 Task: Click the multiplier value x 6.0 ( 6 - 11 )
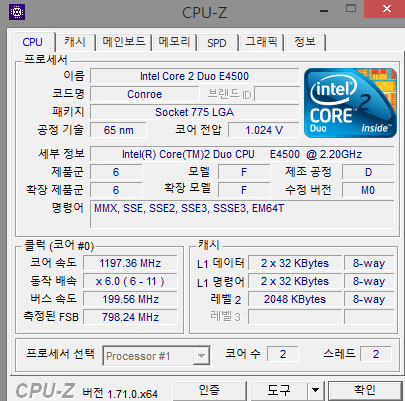(x=130, y=281)
